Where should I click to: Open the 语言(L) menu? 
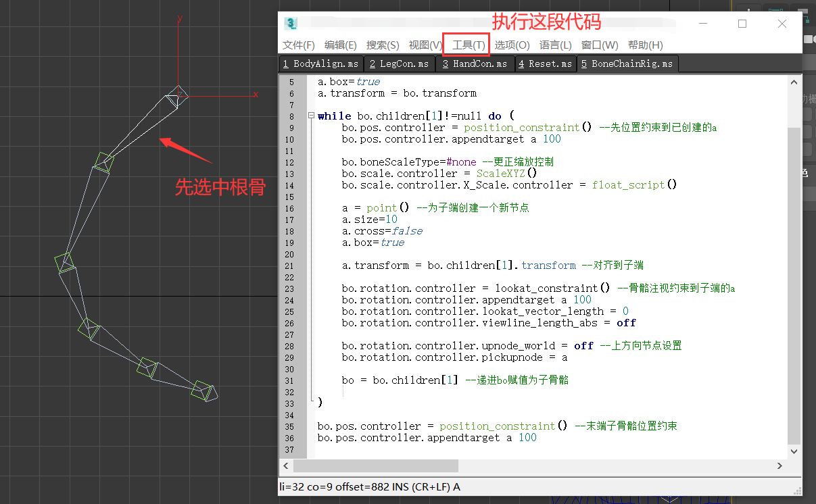pyautogui.click(x=555, y=45)
